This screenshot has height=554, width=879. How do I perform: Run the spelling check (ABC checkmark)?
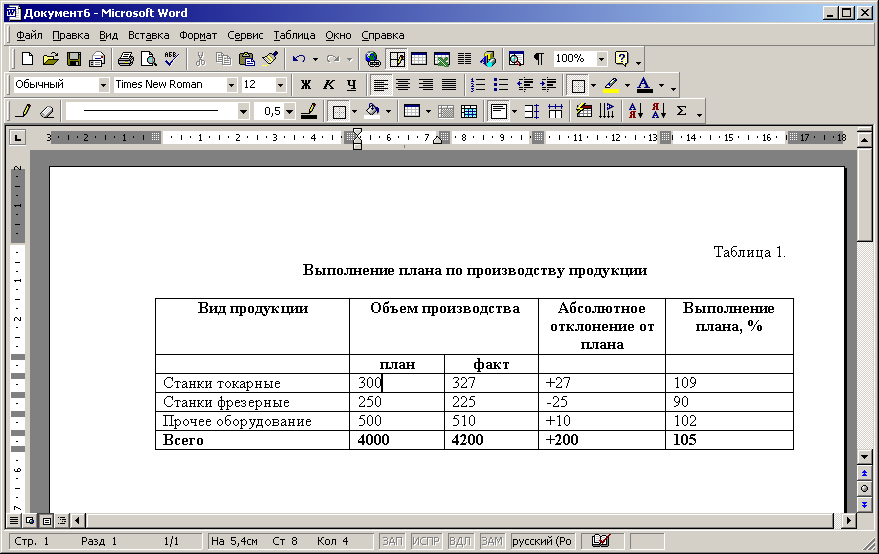(x=172, y=58)
